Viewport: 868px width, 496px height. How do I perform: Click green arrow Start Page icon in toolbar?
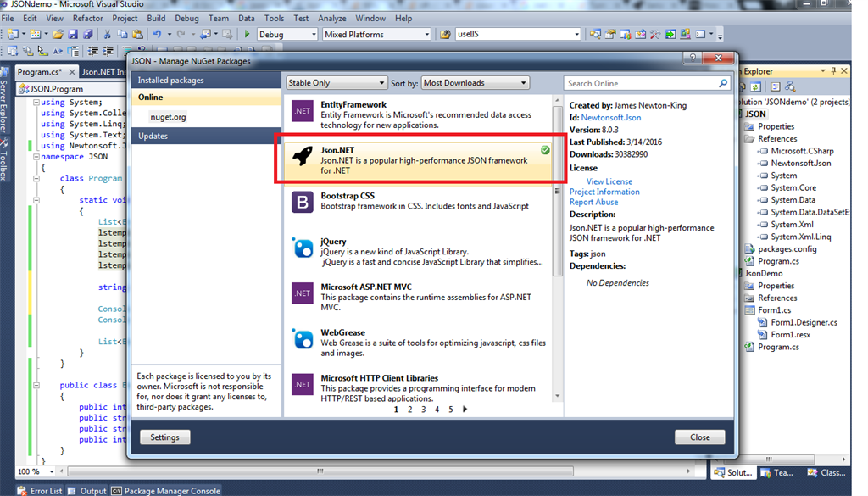point(670,34)
